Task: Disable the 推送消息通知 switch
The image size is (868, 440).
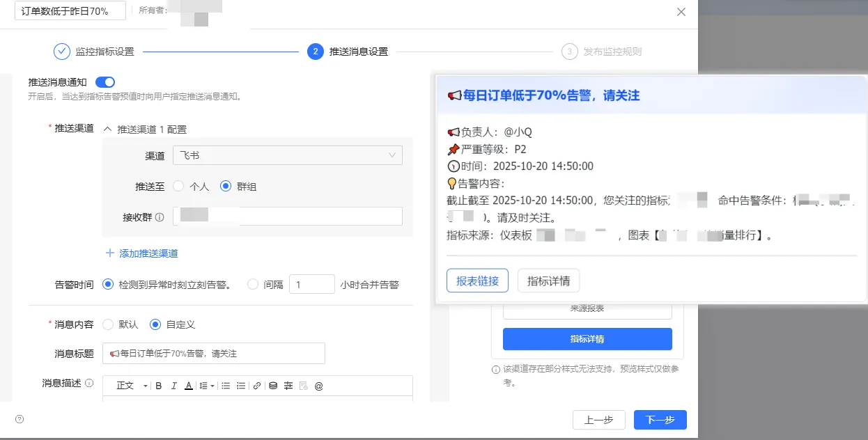Action: pos(104,81)
